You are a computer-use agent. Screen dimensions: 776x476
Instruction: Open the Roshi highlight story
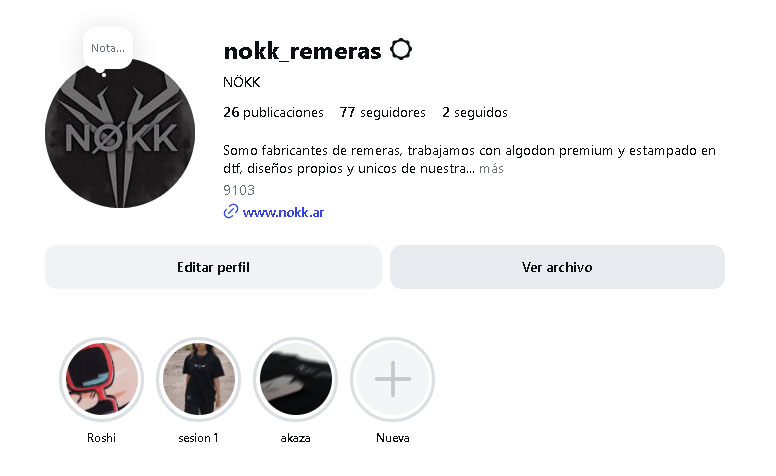[x=101, y=379]
